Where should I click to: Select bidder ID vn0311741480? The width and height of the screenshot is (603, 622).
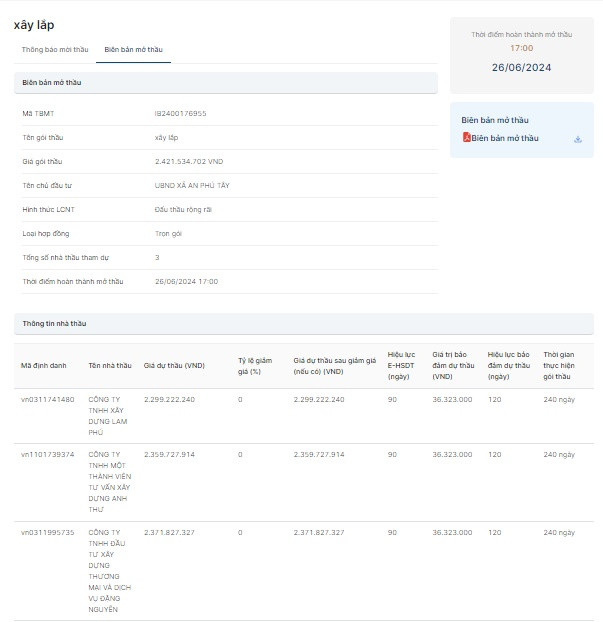[48, 399]
